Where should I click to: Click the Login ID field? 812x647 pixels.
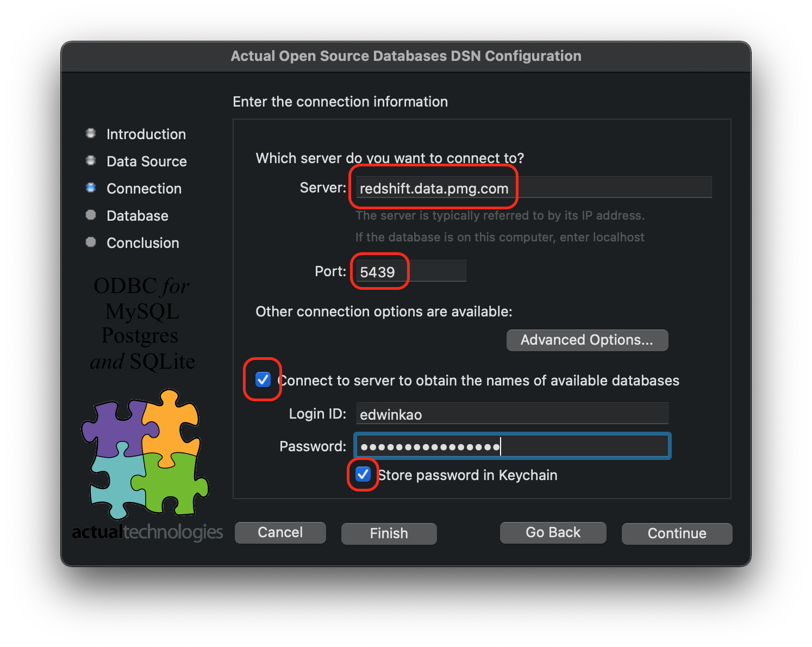512,413
